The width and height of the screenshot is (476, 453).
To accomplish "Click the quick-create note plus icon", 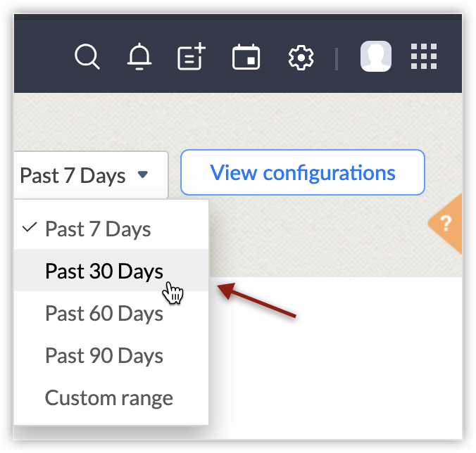I will [191, 57].
